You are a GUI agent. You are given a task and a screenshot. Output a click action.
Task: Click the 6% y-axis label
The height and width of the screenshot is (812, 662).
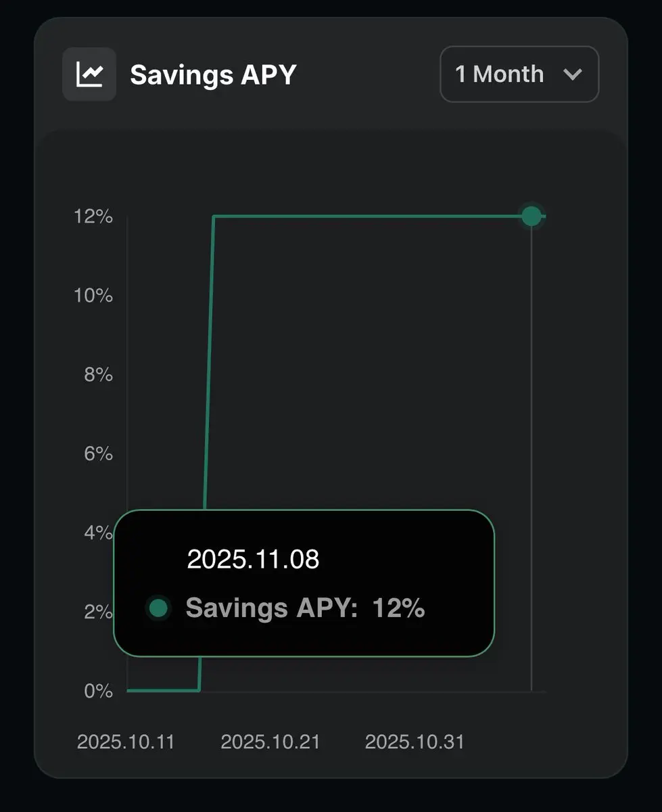[98, 454]
